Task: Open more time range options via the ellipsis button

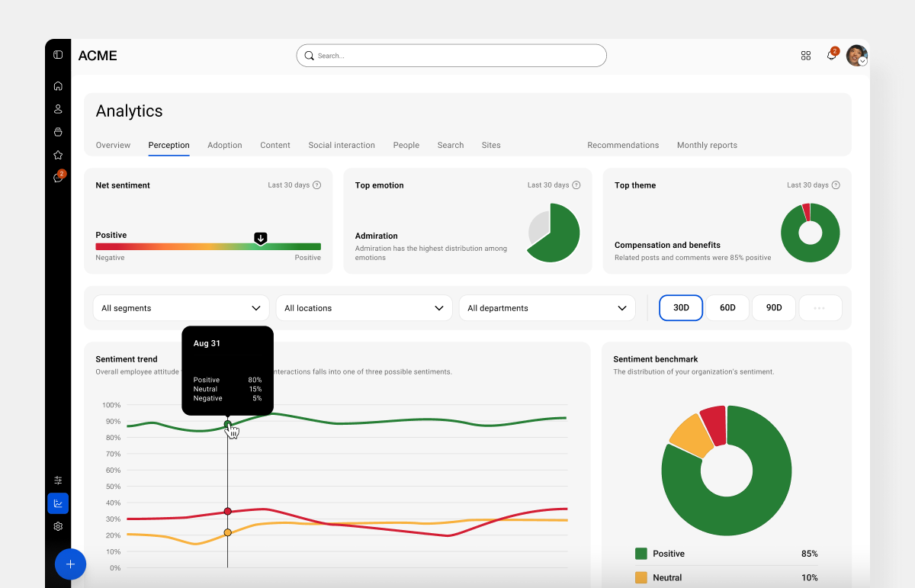Action: point(820,307)
